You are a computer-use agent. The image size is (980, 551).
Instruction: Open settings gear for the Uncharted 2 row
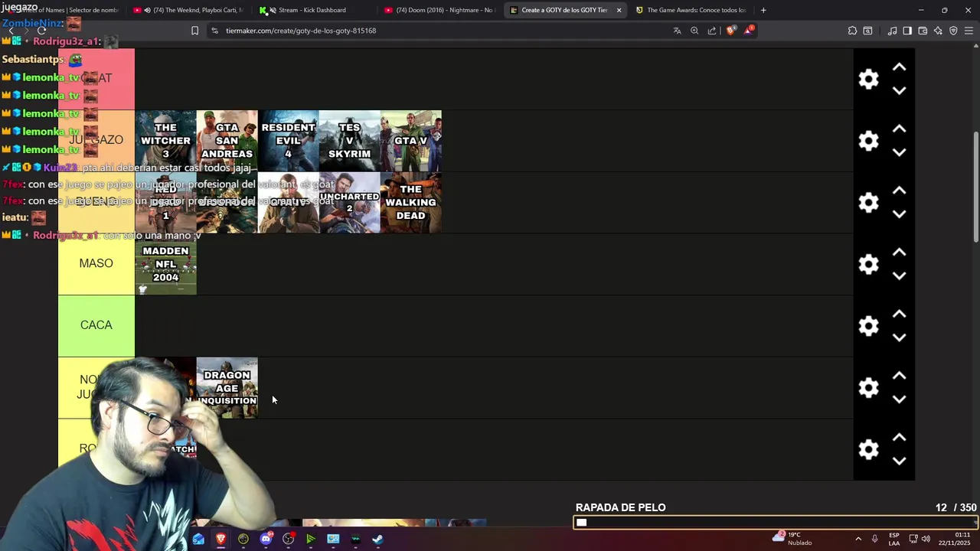[868, 203]
